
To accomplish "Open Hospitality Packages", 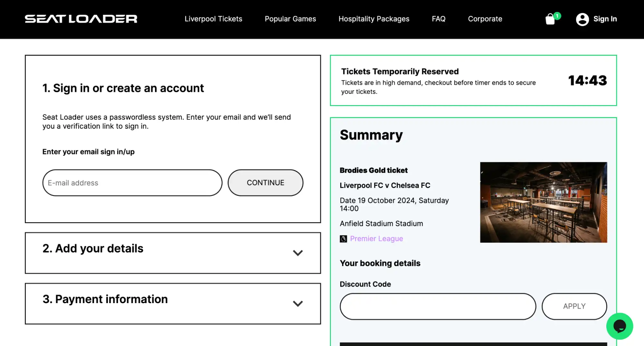I will (374, 19).
